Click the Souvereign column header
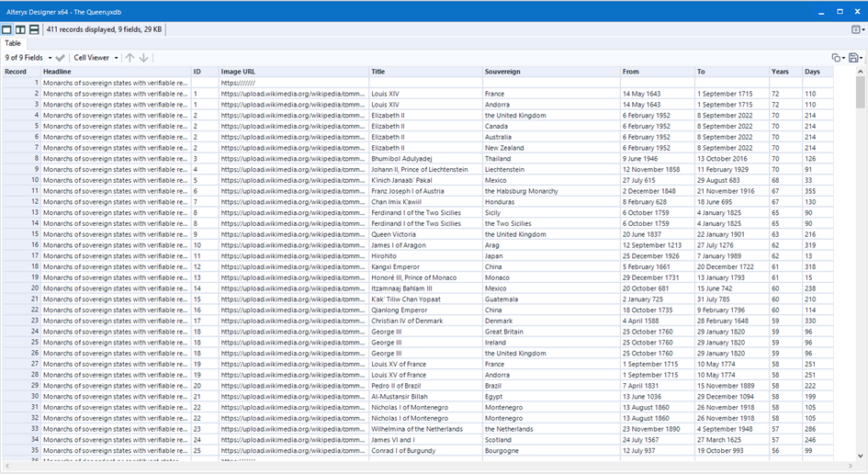 (x=502, y=71)
